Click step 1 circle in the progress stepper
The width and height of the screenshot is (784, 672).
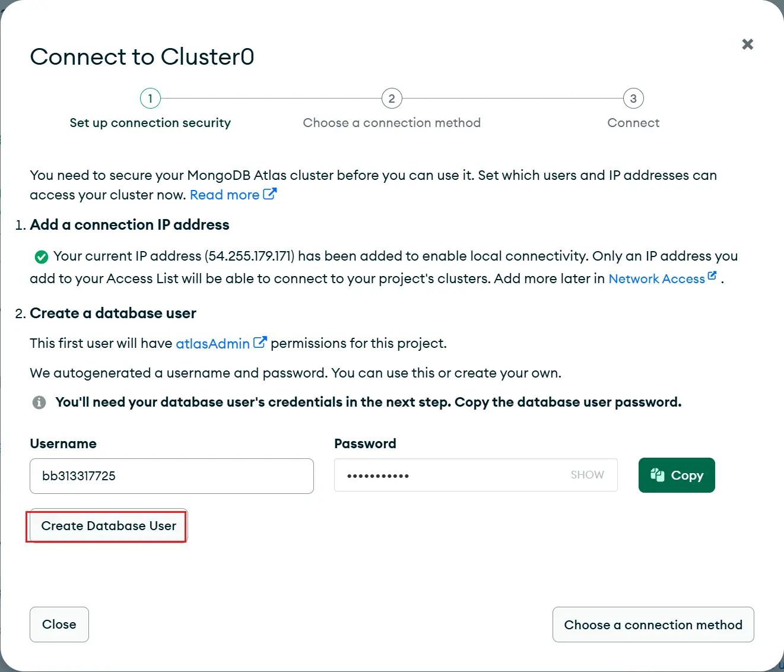click(x=150, y=99)
